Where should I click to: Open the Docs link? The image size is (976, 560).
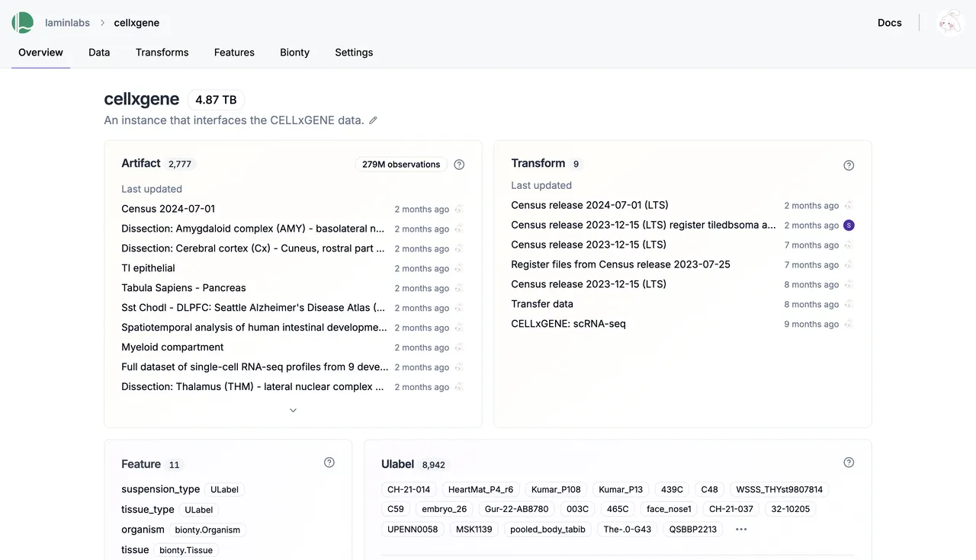point(890,23)
